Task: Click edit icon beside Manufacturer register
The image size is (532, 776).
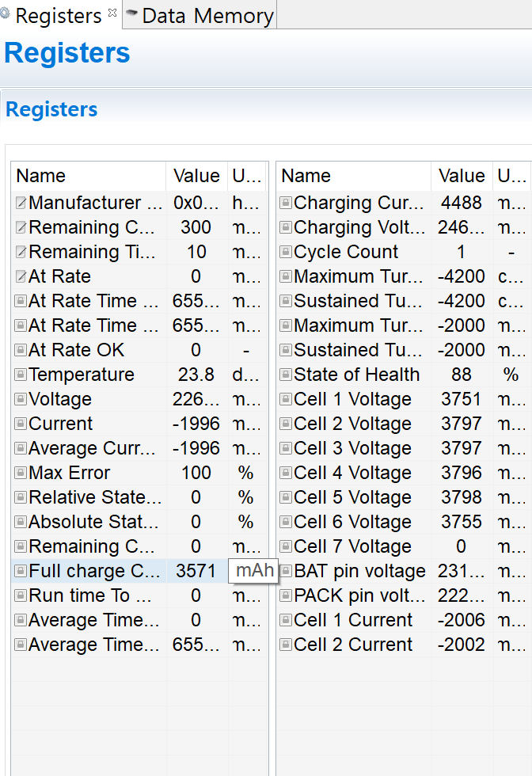Action: 21,204
